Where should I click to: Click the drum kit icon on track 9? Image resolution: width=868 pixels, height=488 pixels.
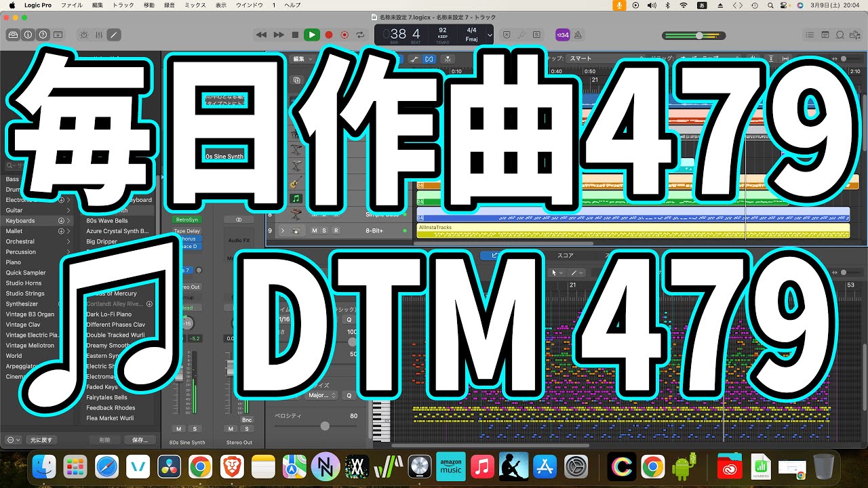[296, 230]
